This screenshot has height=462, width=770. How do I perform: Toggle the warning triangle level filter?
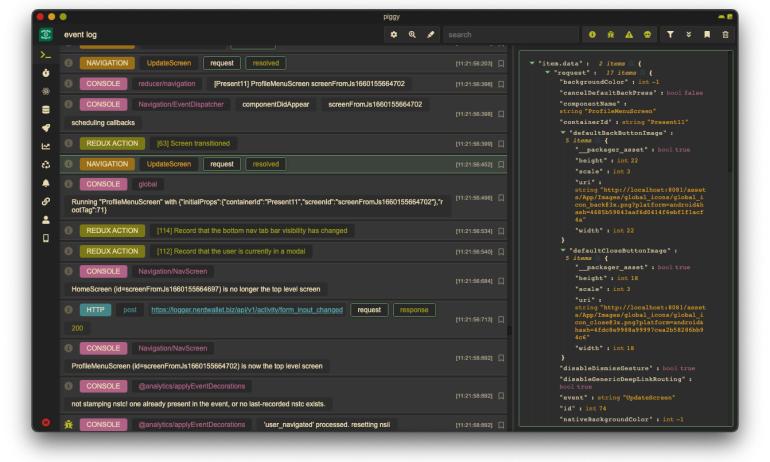point(629,34)
